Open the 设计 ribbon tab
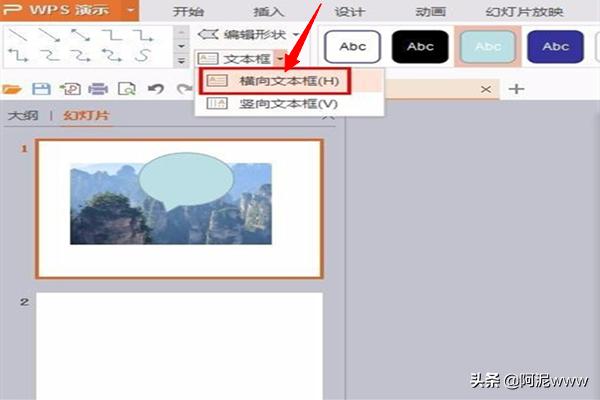 tap(349, 11)
